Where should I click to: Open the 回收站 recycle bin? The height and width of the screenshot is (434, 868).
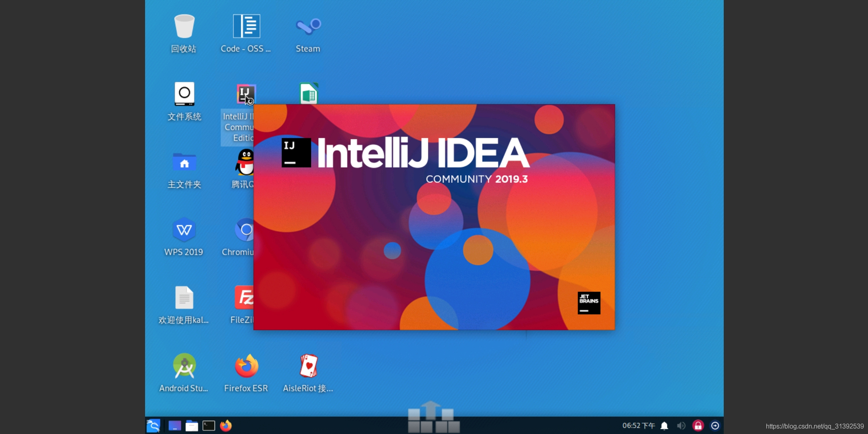184,26
